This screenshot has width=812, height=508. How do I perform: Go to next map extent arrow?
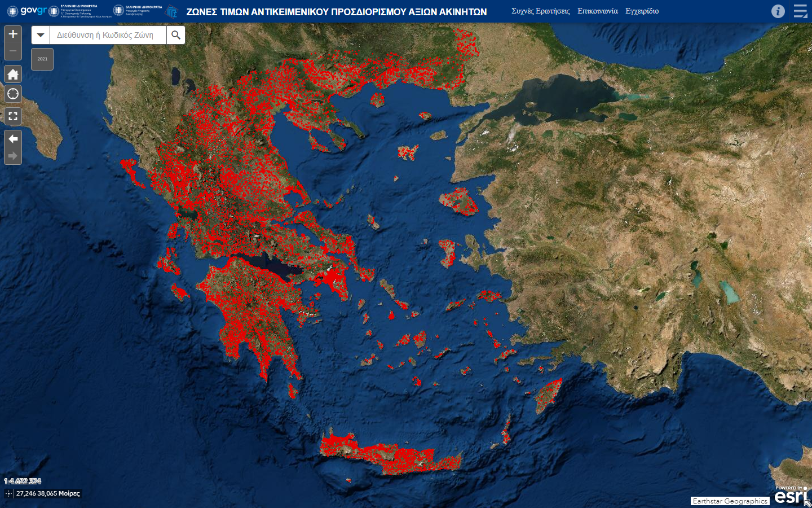(13, 156)
